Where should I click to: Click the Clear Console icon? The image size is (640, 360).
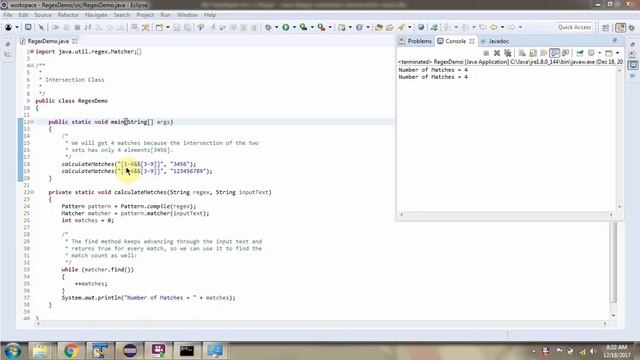[522, 53]
